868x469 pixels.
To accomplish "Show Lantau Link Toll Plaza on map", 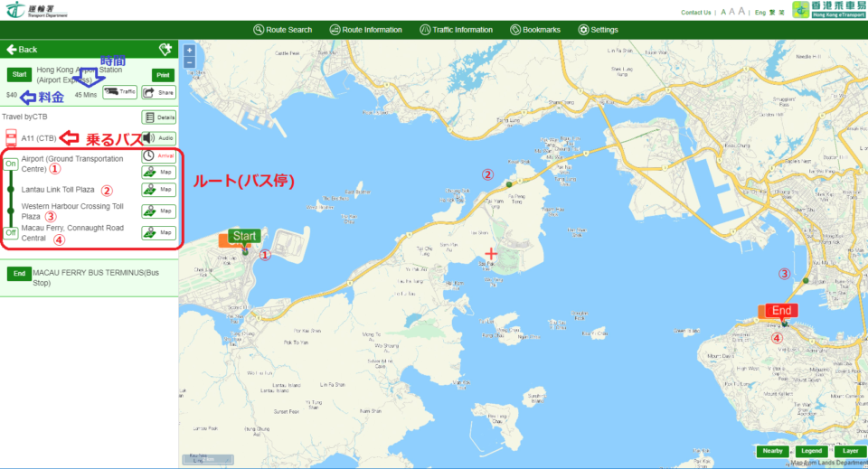I will click(x=158, y=190).
